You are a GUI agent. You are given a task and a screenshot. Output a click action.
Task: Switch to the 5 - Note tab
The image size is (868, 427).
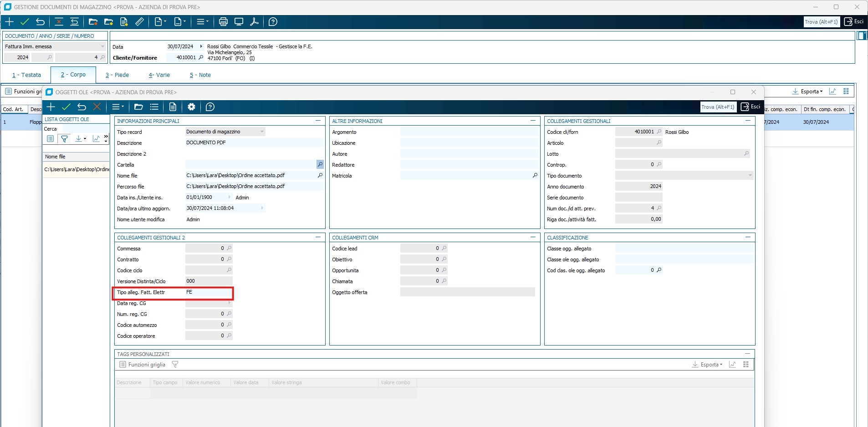[200, 75]
